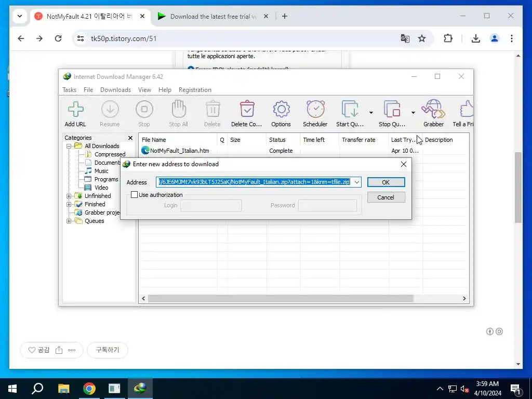Open the Chrome profile avatar icon
This screenshot has width=532, height=399.
point(495,38)
